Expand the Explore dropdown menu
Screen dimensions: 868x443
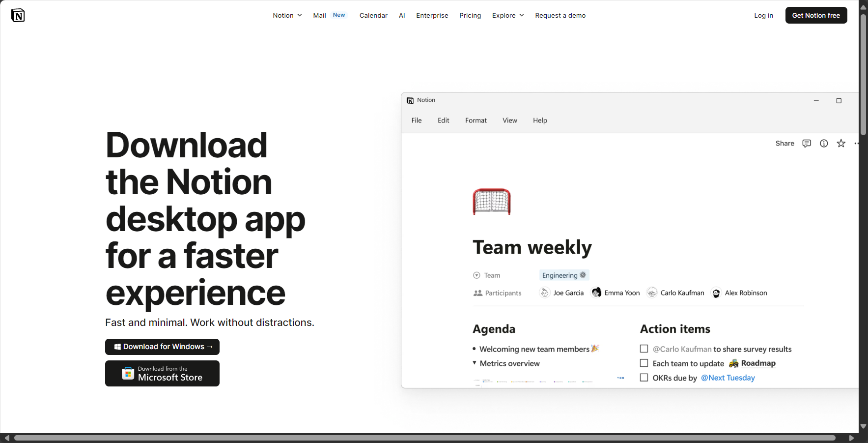pos(508,15)
